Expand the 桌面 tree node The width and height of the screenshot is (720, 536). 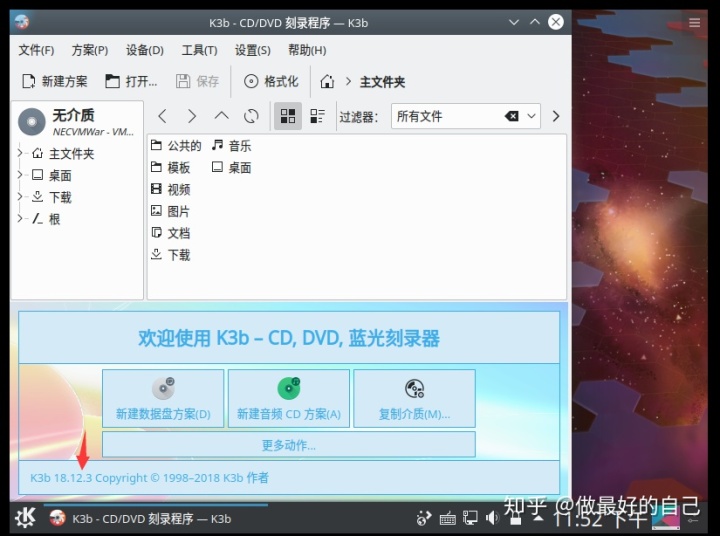[x=20, y=175]
